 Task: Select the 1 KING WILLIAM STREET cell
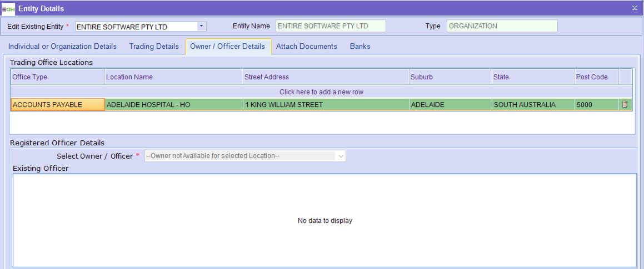tap(325, 104)
